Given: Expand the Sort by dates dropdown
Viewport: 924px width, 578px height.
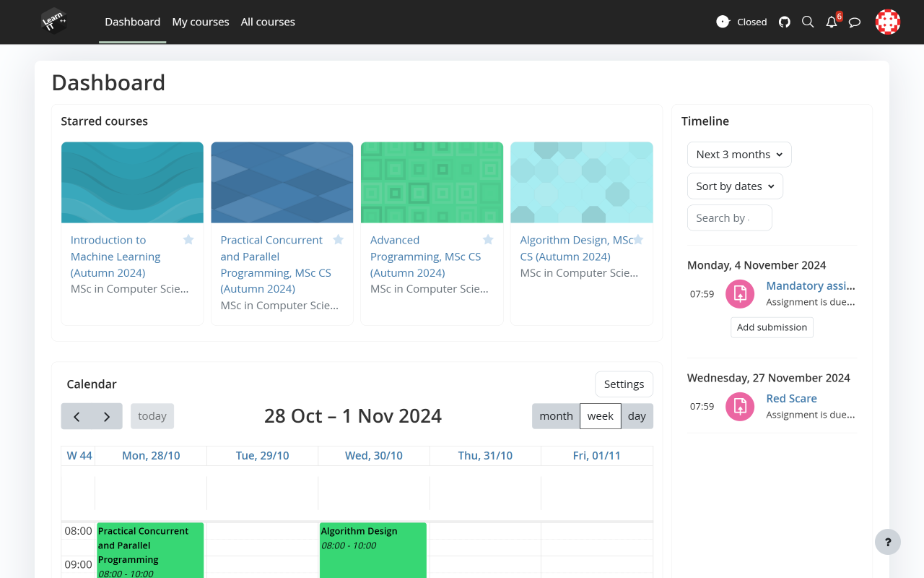Looking at the screenshot, I should pos(735,186).
